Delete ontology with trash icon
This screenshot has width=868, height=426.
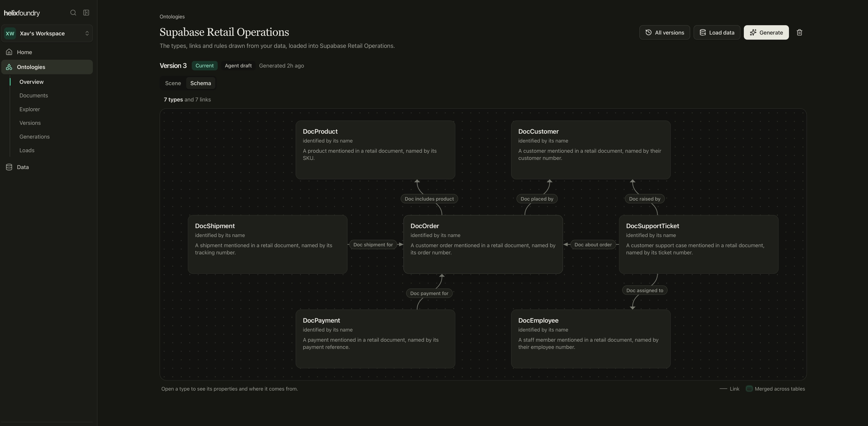(799, 32)
